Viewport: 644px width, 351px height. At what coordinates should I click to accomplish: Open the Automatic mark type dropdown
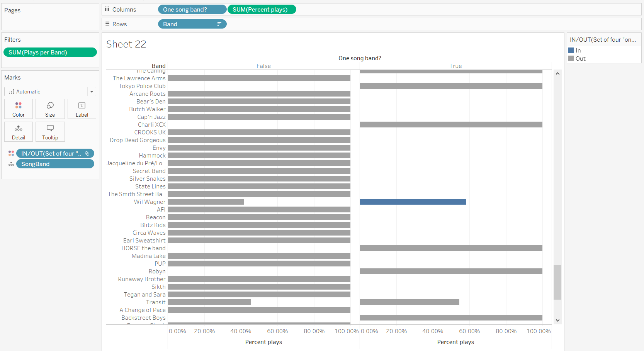coord(50,92)
